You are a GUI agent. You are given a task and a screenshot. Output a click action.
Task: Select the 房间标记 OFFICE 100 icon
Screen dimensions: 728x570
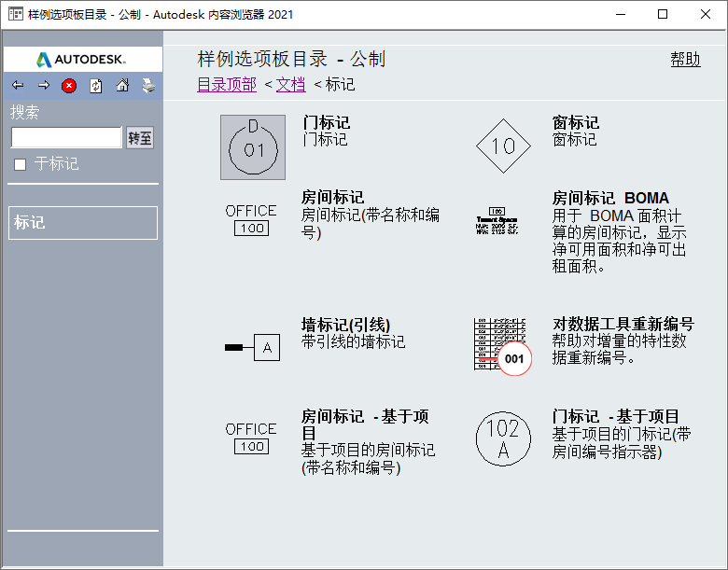[x=251, y=219]
